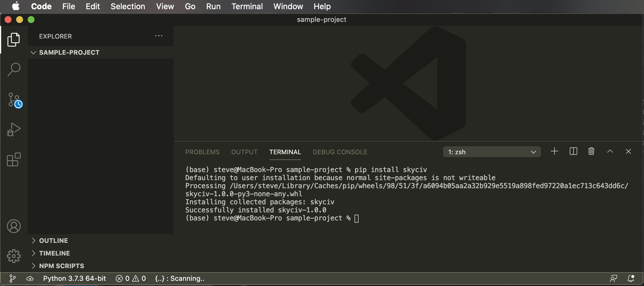Screen dimensions: 644x286
Task: Open the 1: zsh terminal selector dropdown
Action: [x=491, y=152]
